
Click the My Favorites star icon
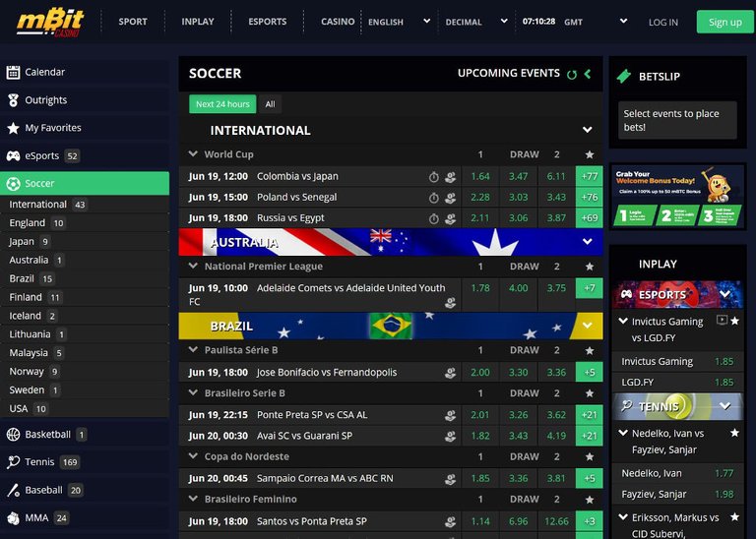pyautogui.click(x=13, y=128)
